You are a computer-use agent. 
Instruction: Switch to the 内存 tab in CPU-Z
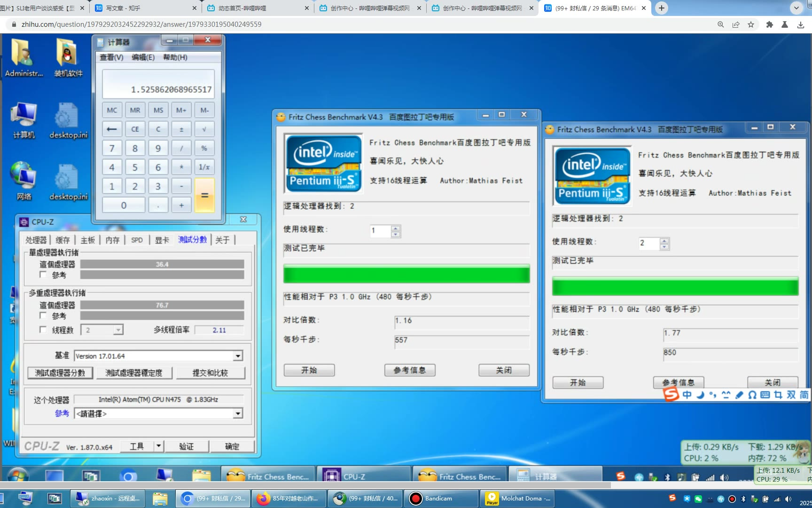point(112,240)
